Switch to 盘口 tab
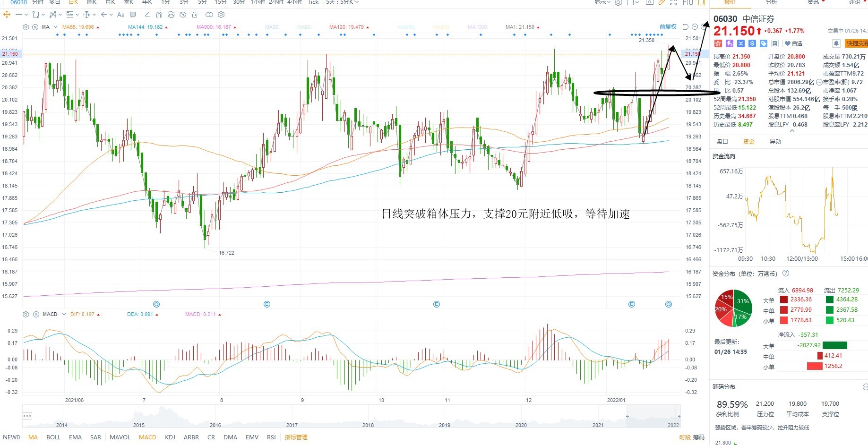Image resolution: width=868 pixels, height=445 pixels. (x=722, y=142)
